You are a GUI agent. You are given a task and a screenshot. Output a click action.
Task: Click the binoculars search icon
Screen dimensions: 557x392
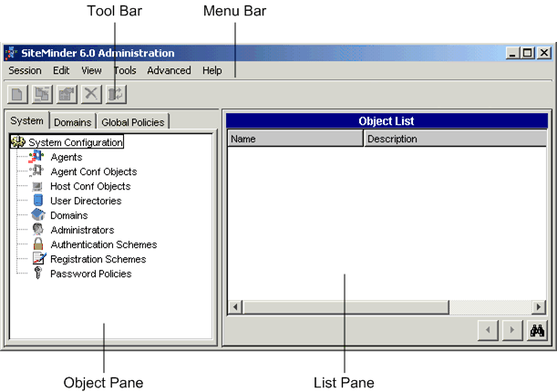537,331
